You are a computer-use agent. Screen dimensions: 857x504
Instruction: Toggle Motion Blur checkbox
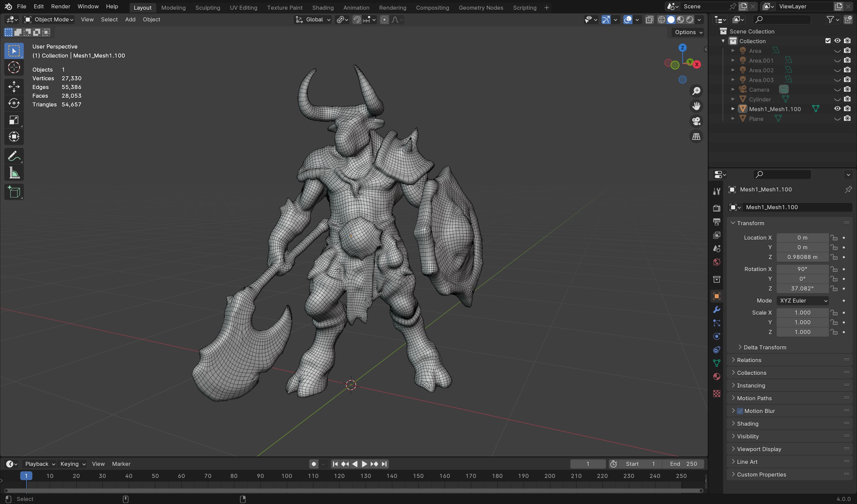740,411
